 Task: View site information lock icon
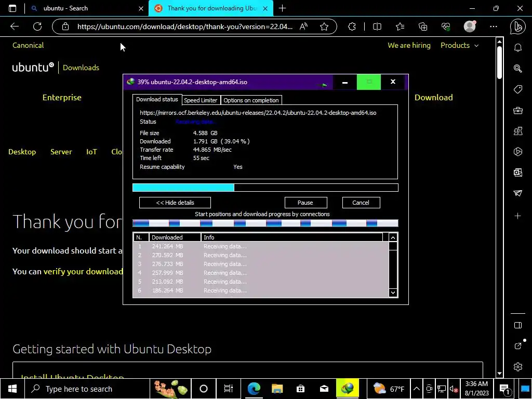click(65, 26)
